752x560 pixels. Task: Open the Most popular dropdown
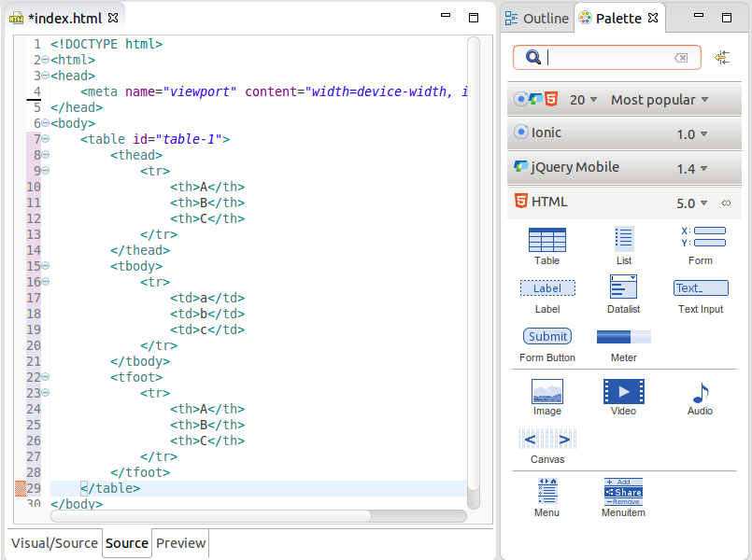[660, 100]
